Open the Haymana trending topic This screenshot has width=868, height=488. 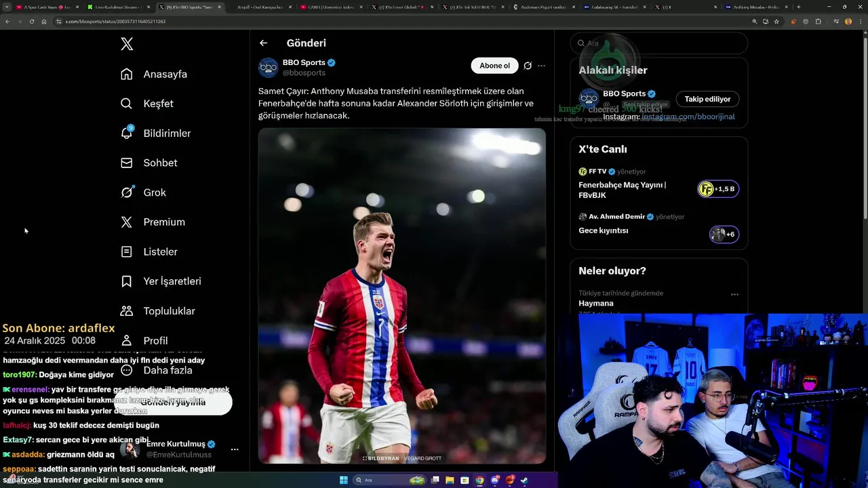click(596, 303)
